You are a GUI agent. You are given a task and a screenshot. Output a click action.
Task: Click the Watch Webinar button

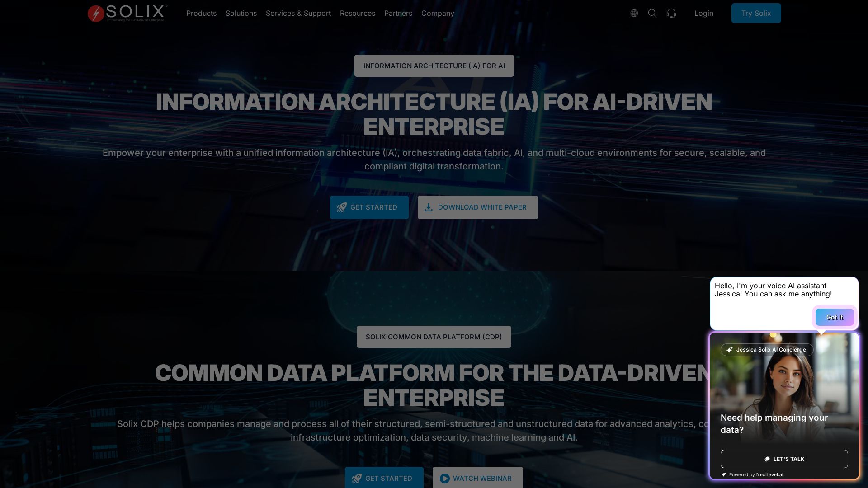[478, 478]
